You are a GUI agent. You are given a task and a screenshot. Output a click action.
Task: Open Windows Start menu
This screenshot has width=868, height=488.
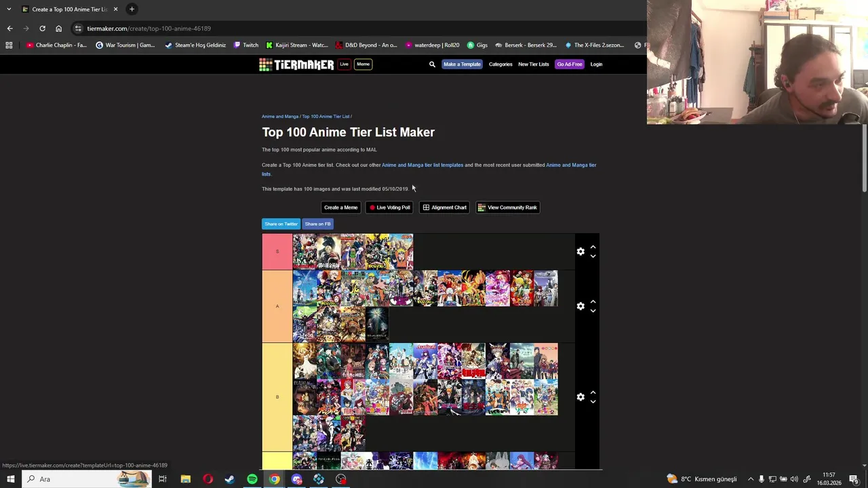click(x=11, y=479)
